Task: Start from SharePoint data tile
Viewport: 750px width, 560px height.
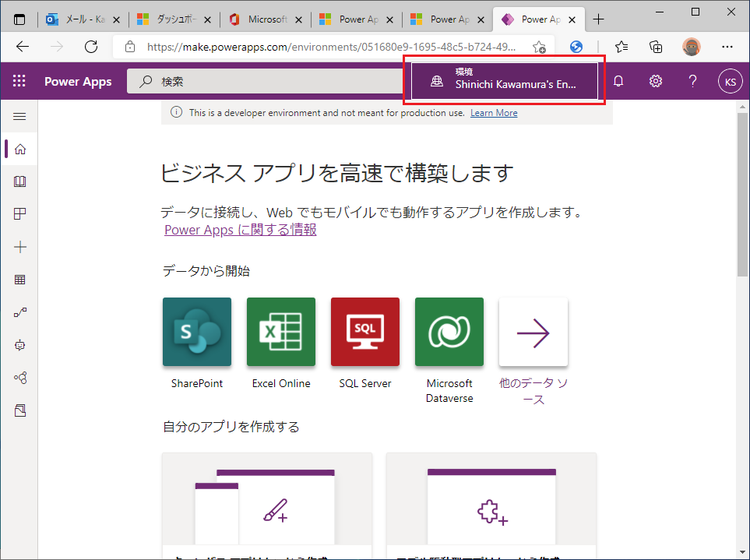Action: (197, 332)
